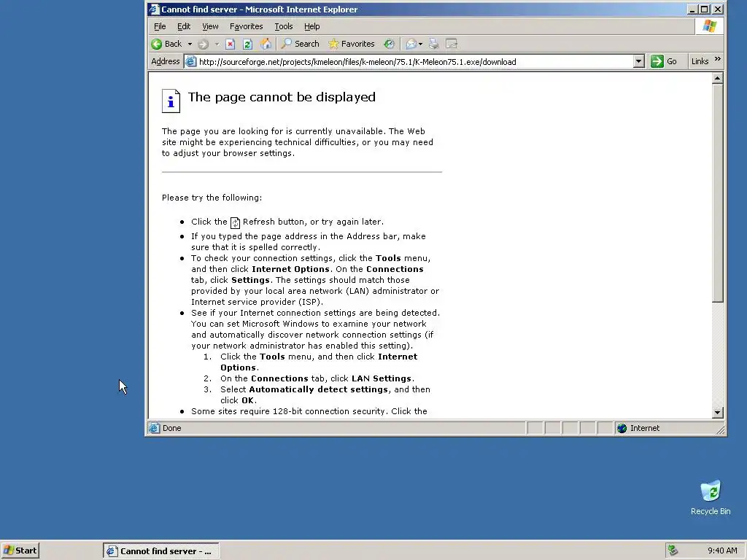The height and width of the screenshot is (560, 747).
Task: Click the Print icon
Action: tap(433, 44)
